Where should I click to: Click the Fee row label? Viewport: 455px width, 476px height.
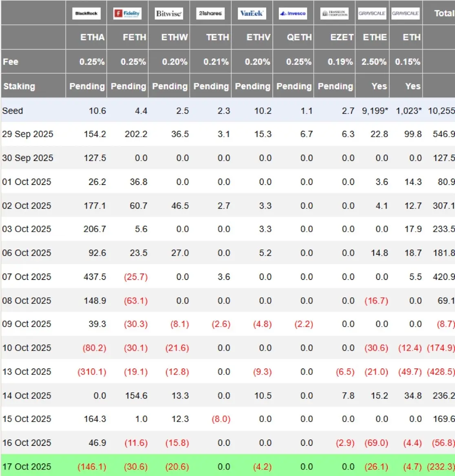[11, 62]
